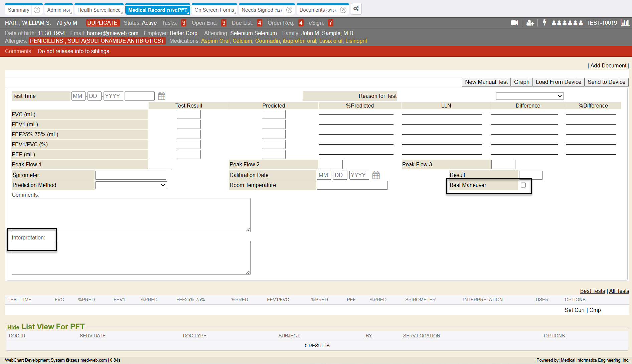Click the Spirometer text field
Viewport: 632px width, 364px height.
pos(130,175)
